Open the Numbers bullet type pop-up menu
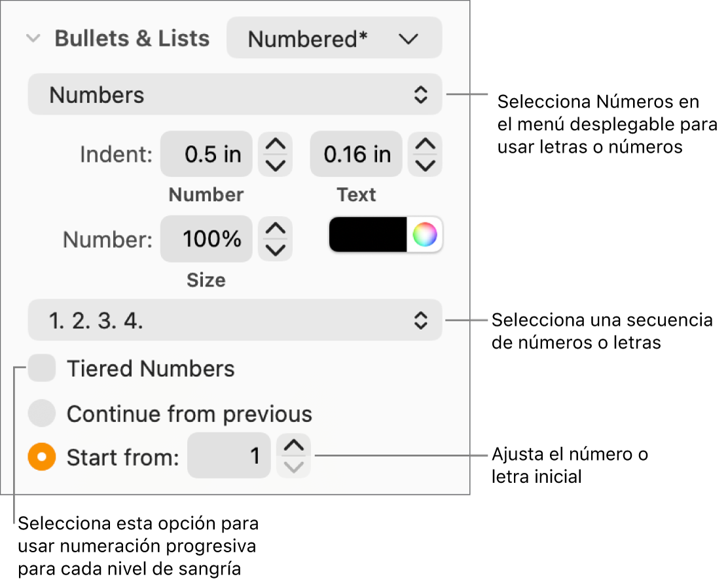 234,94
